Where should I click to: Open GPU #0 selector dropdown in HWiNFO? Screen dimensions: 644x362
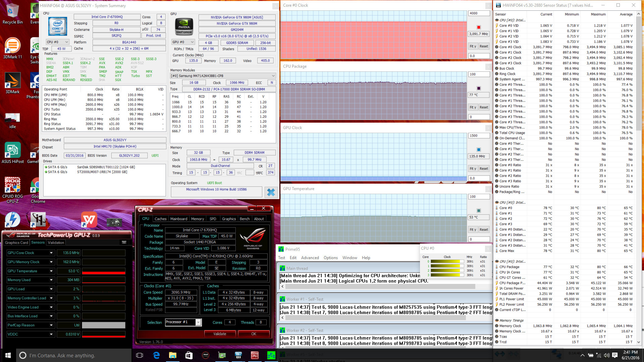point(183,42)
